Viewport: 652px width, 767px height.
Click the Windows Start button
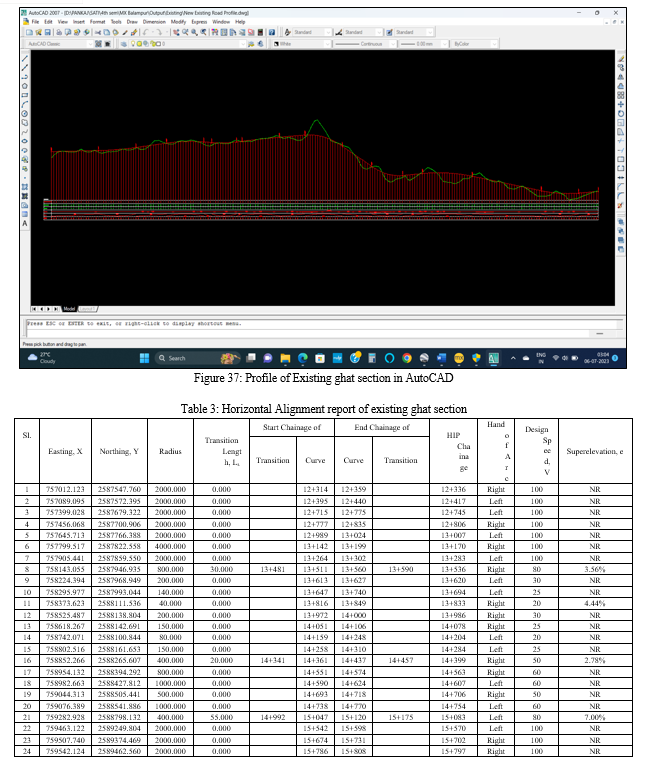[x=144, y=358]
